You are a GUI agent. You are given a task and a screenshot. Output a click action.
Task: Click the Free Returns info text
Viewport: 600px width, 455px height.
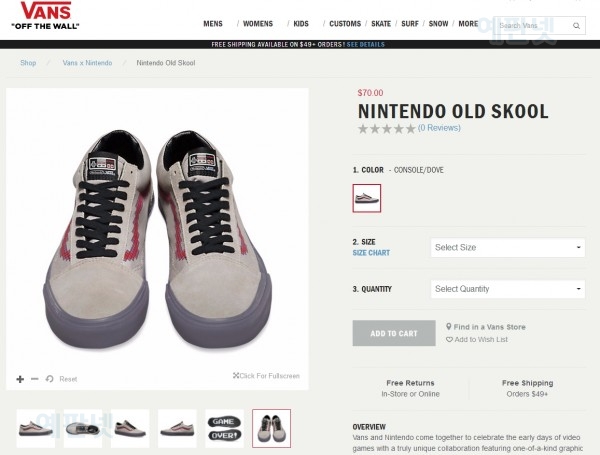(410, 388)
